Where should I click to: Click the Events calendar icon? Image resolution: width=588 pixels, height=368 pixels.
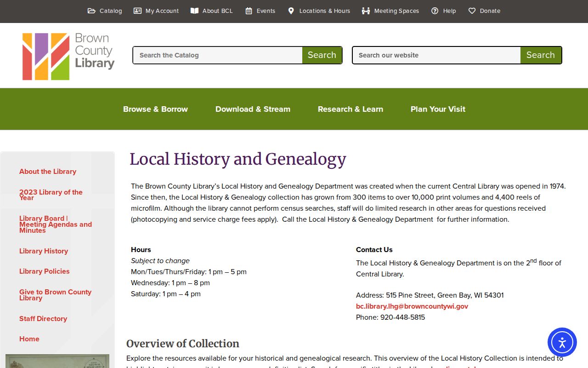pos(249,11)
